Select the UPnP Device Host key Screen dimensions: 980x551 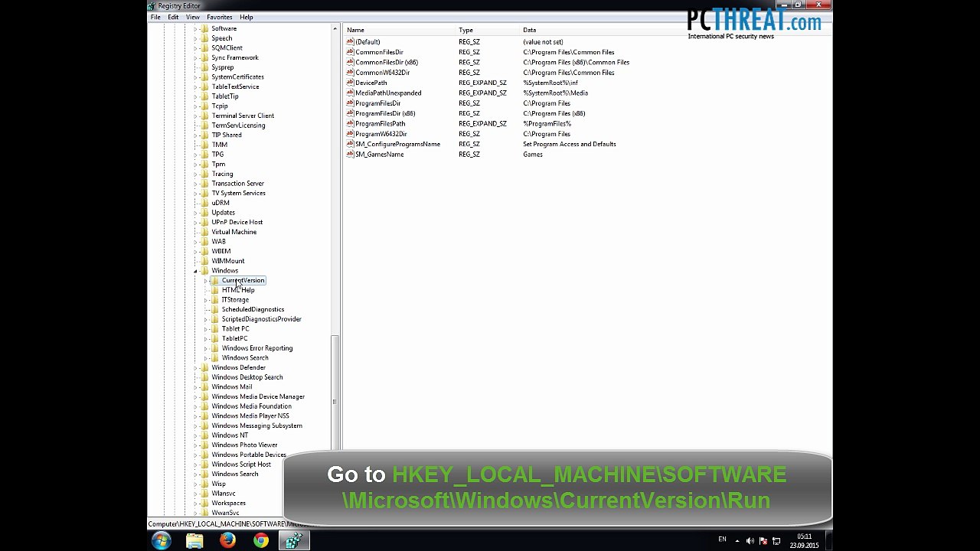237,223
